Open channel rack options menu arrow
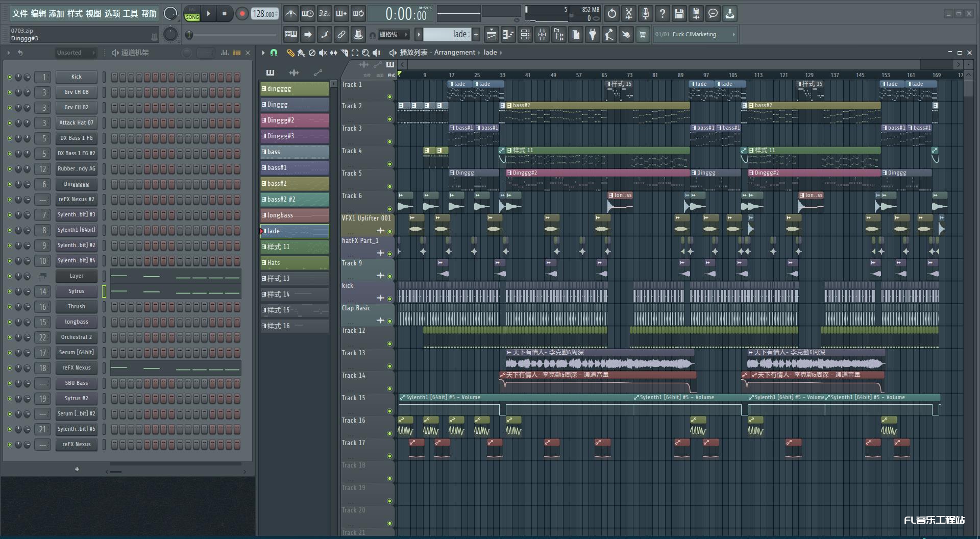Viewport: 980px width, 539px height. (9, 53)
